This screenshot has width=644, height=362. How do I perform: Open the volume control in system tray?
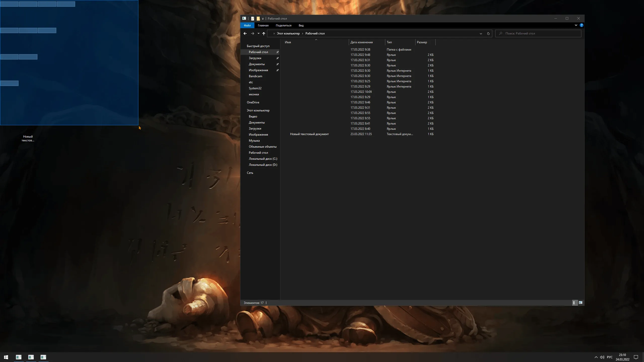point(602,357)
